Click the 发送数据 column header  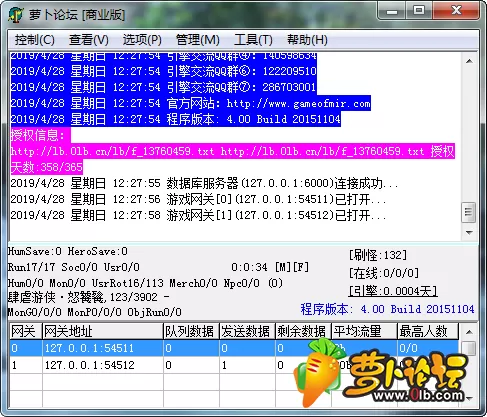pos(247,331)
